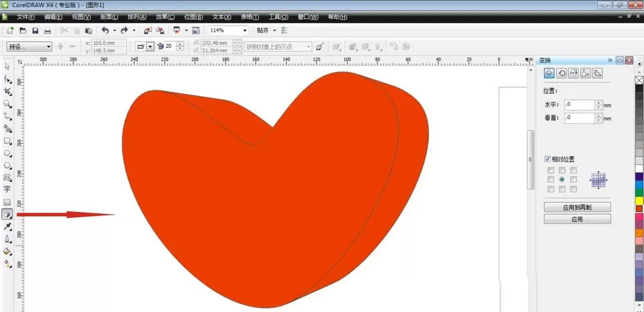Viewport: 644px width, 312px height.
Task: Expand the undo history arrow
Action: [115, 30]
